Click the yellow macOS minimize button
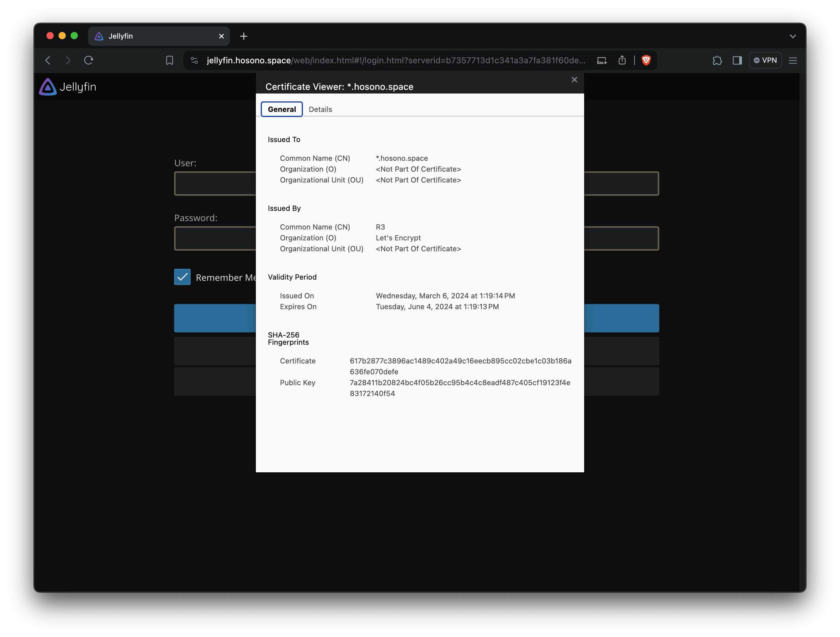The image size is (840, 637). pyautogui.click(x=62, y=36)
